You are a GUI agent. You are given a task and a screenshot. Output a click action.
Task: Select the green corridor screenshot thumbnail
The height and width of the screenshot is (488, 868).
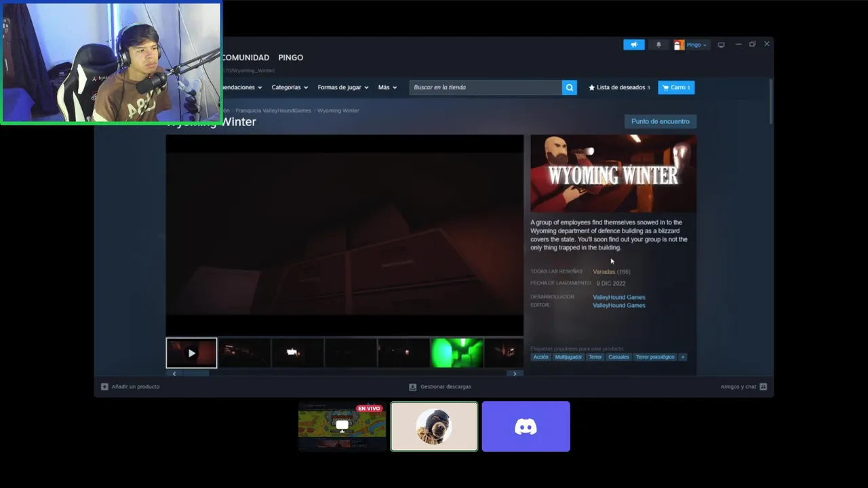[457, 353]
